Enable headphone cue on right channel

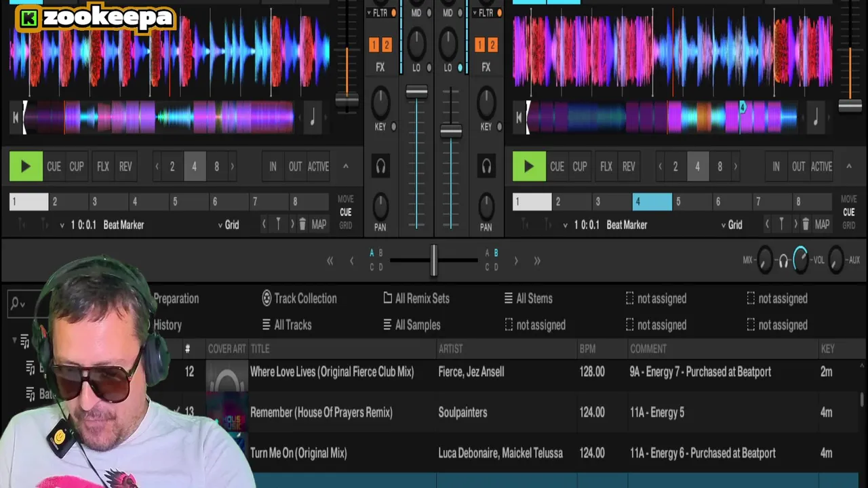486,166
